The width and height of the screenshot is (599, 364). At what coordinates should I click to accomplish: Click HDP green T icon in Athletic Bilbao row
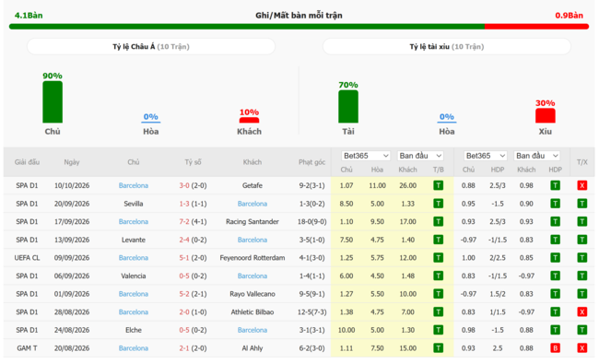(x=555, y=312)
